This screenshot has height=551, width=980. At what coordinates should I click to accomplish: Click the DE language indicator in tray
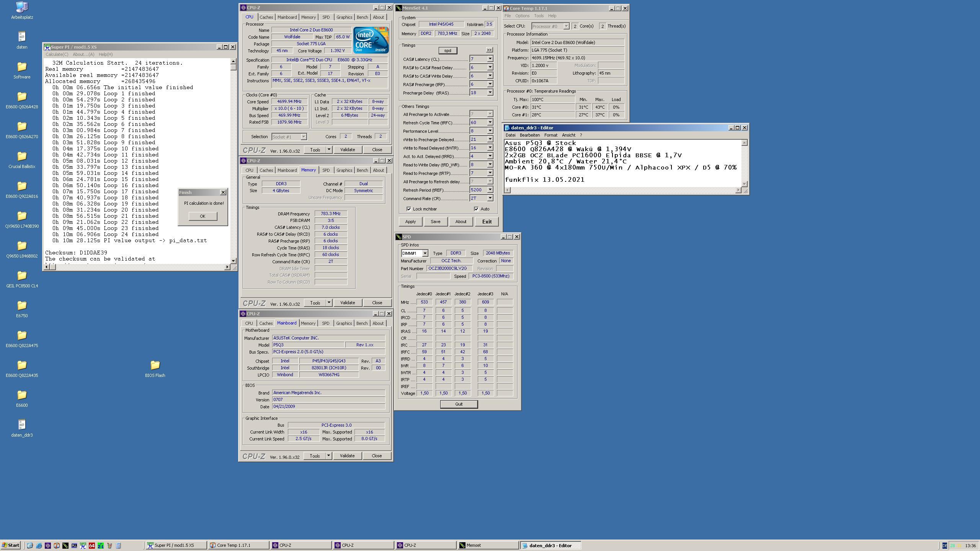click(944, 546)
